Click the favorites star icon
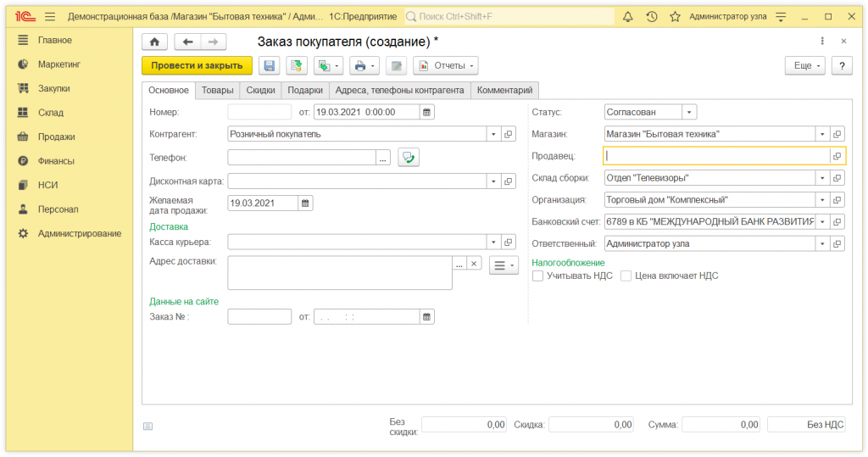The image size is (868, 457). pyautogui.click(x=675, y=16)
